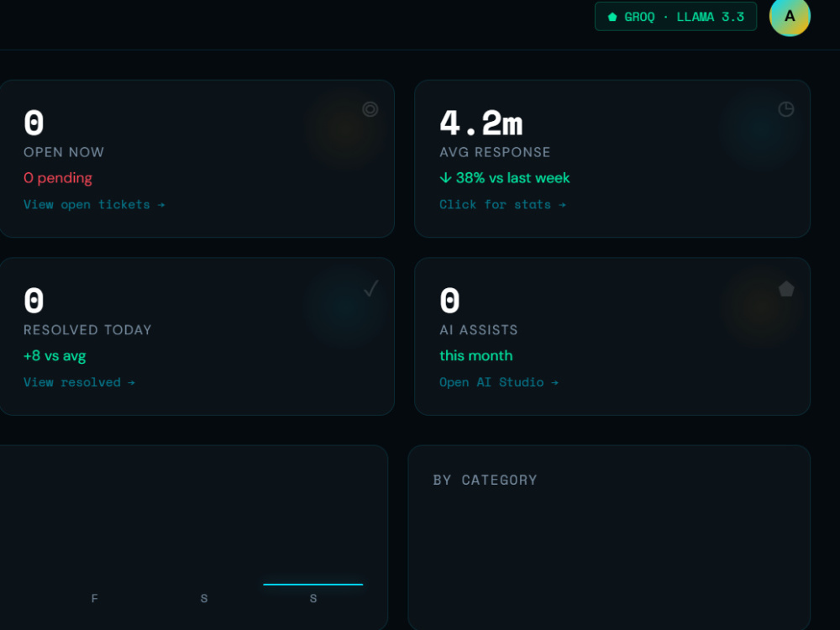Click the 0 value above Resolved Today
The height and width of the screenshot is (630, 840).
(34, 301)
